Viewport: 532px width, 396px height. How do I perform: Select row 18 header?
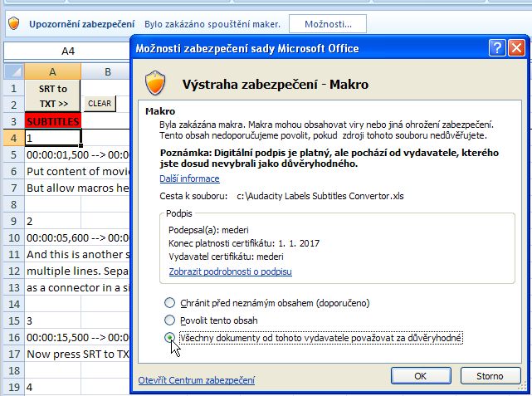14,370
